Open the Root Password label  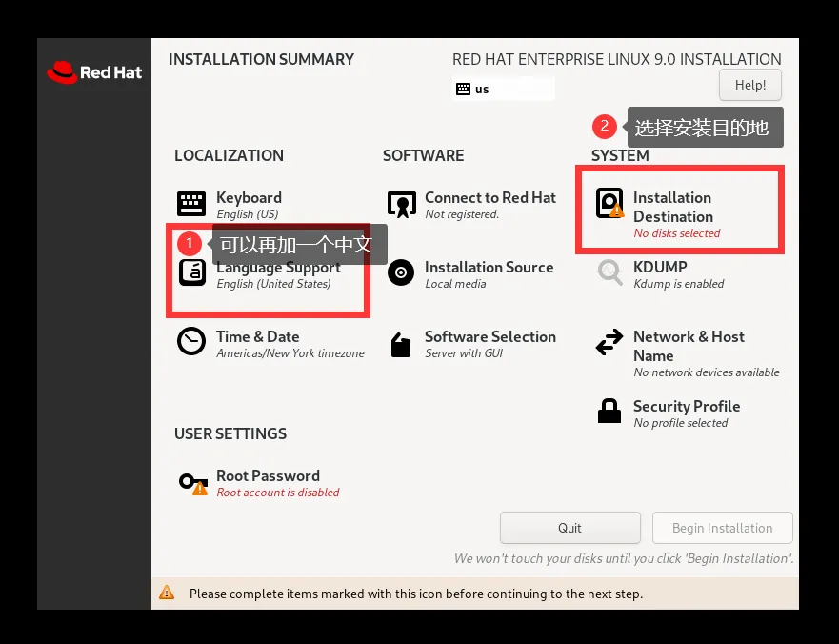[268, 476]
